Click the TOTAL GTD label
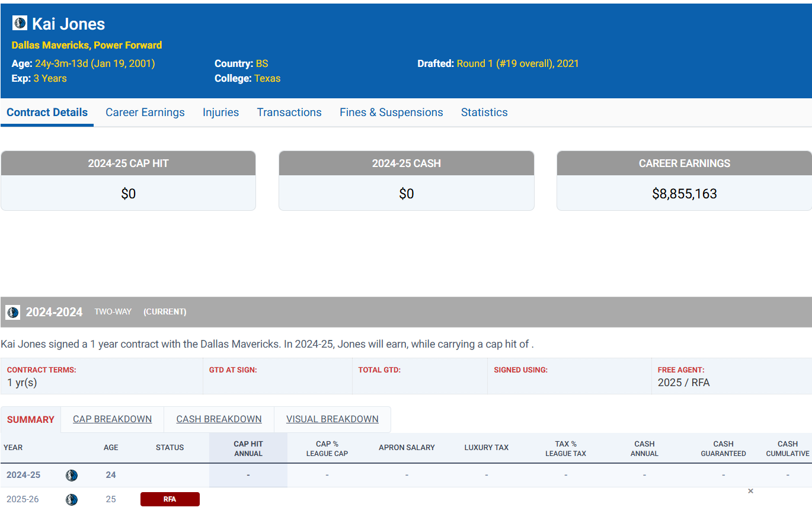812x517 pixels. click(379, 370)
